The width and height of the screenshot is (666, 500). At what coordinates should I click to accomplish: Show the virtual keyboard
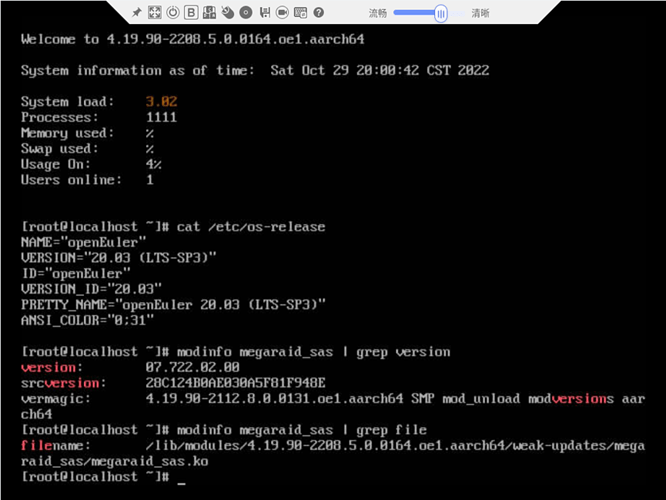[x=300, y=13]
